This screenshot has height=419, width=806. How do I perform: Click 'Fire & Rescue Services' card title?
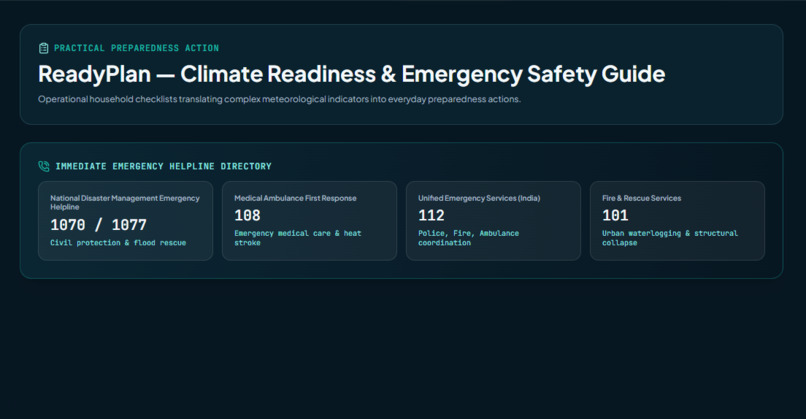tap(642, 198)
